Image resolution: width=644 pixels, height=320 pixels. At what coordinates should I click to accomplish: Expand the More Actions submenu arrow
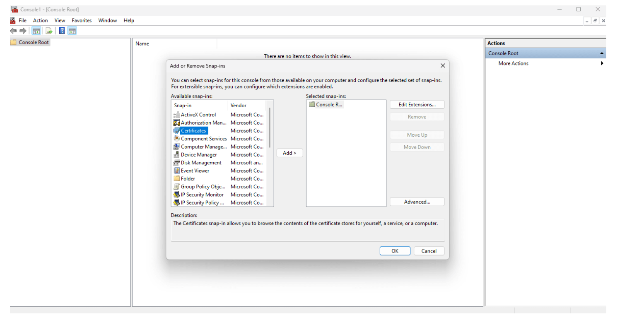pos(602,63)
